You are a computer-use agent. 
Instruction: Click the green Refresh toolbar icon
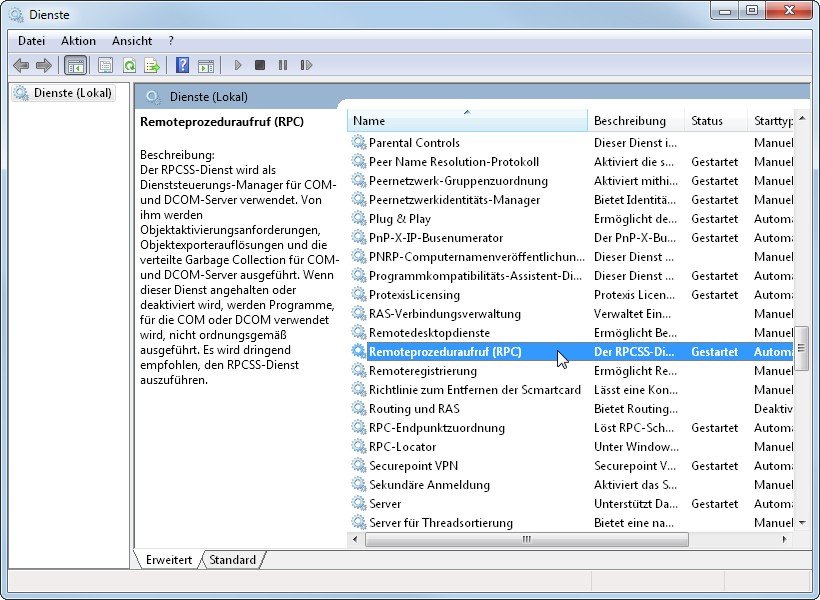pyautogui.click(x=129, y=65)
